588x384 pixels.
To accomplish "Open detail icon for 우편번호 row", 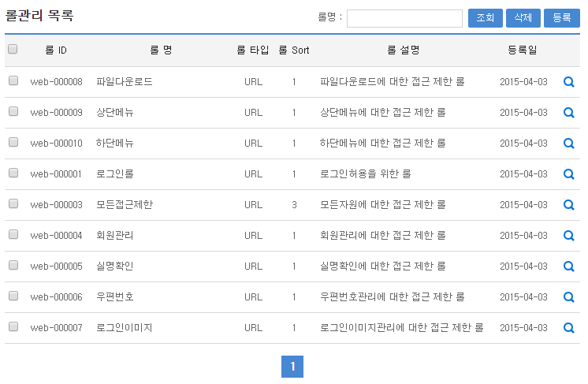I will [568, 297].
